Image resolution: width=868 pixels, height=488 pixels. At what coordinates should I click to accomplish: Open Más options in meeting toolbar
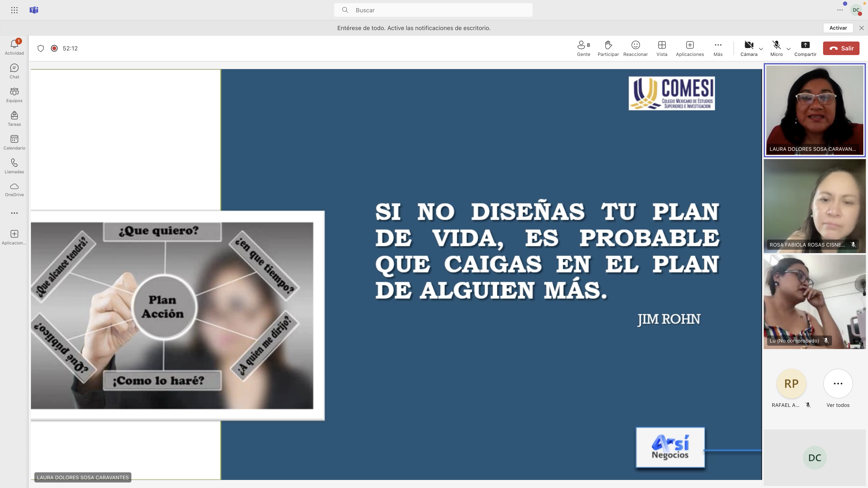pyautogui.click(x=718, y=49)
